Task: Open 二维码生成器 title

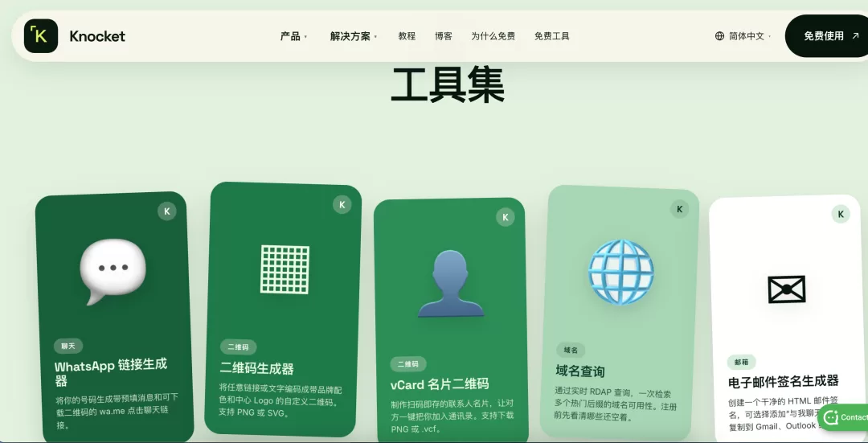Action: coord(256,369)
